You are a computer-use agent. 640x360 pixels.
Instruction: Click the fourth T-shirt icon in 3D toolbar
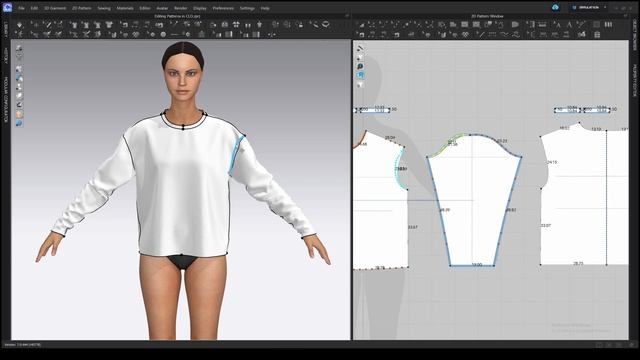click(x=109, y=25)
